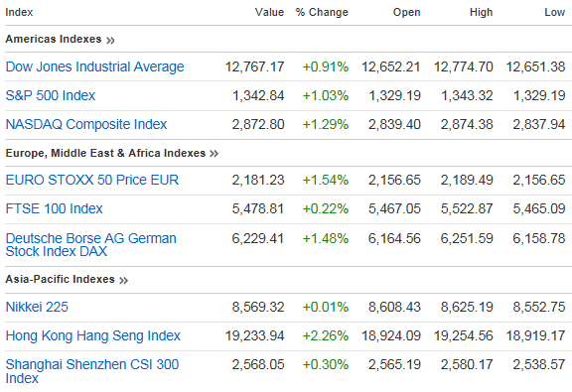Click the Open column header
Viewport: 572px width, 392px height.
click(406, 12)
